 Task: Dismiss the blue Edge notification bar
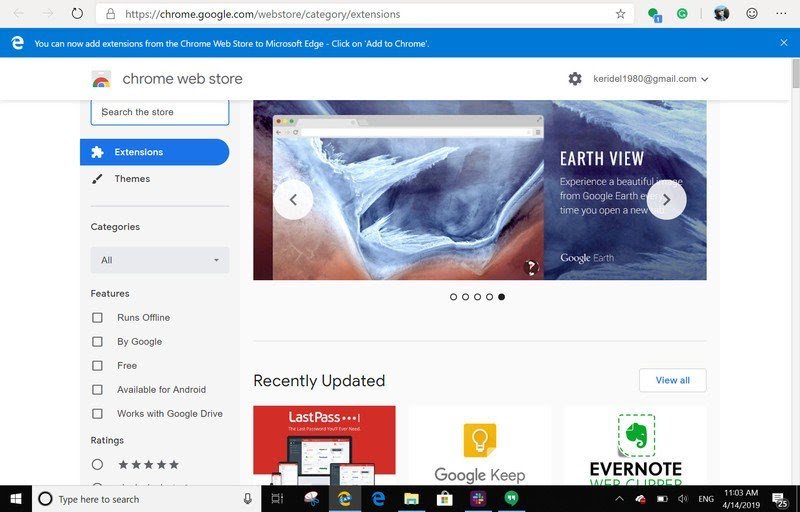click(x=784, y=43)
